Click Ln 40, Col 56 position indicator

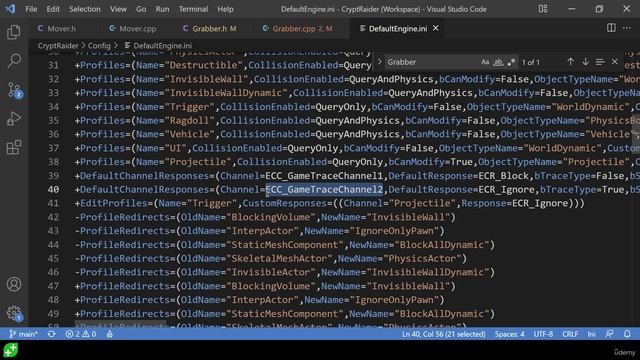click(x=443, y=334)
